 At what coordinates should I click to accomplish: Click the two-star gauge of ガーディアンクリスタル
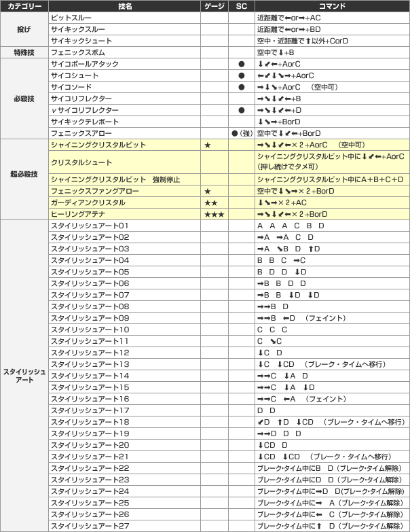[211, 203]
